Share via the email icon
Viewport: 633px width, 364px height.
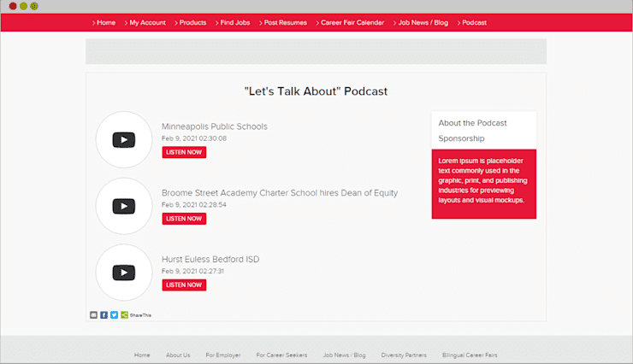(x=93, y=314)
